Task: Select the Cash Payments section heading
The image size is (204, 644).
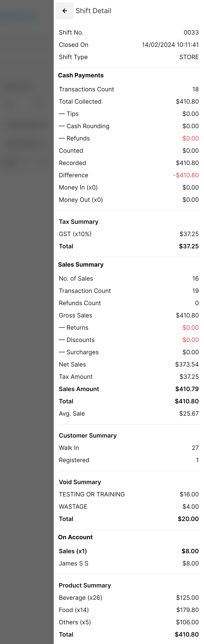Action: tap(81, 75)
